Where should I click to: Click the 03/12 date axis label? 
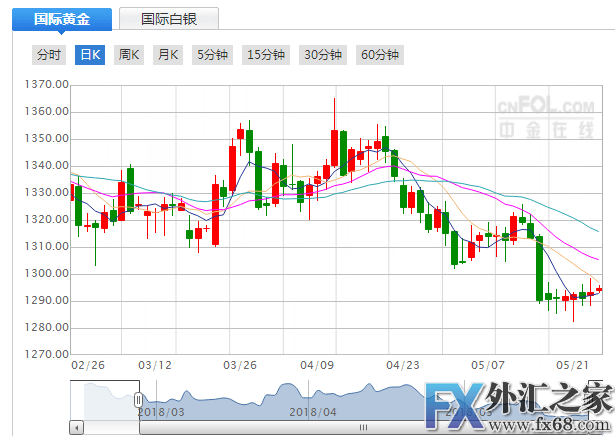coord(155,365)
